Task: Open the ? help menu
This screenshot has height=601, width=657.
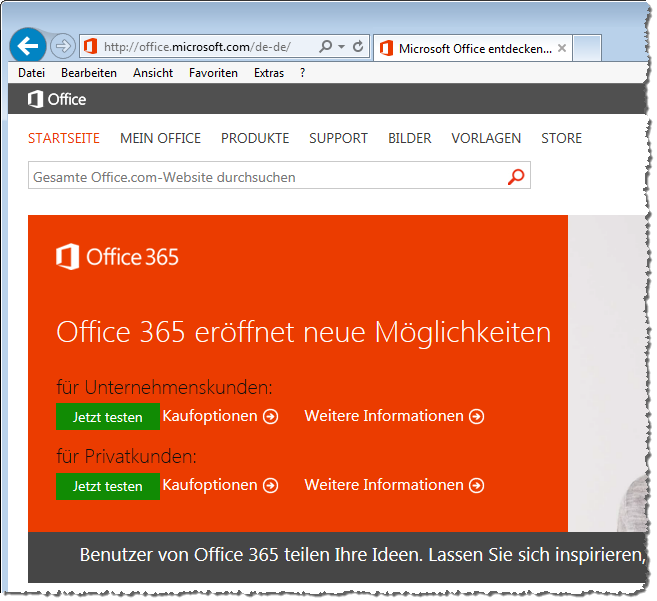Action: point(303,73)
